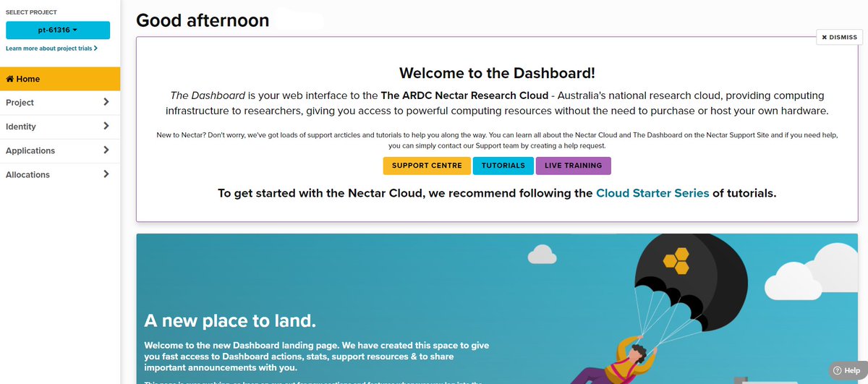Open the pt-61316 project dropdown
The height and width of the screenshot is (384, 868).
[x=58, y=30]
